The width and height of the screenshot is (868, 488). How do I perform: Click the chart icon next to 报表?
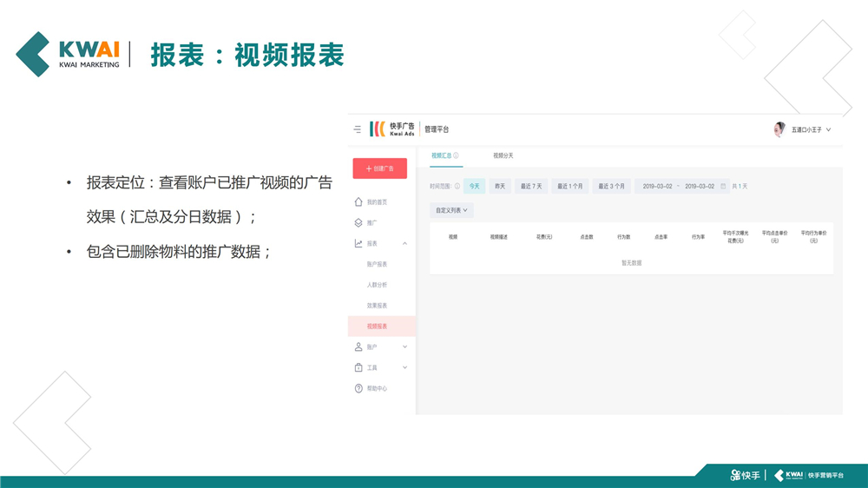coord(358,243)
